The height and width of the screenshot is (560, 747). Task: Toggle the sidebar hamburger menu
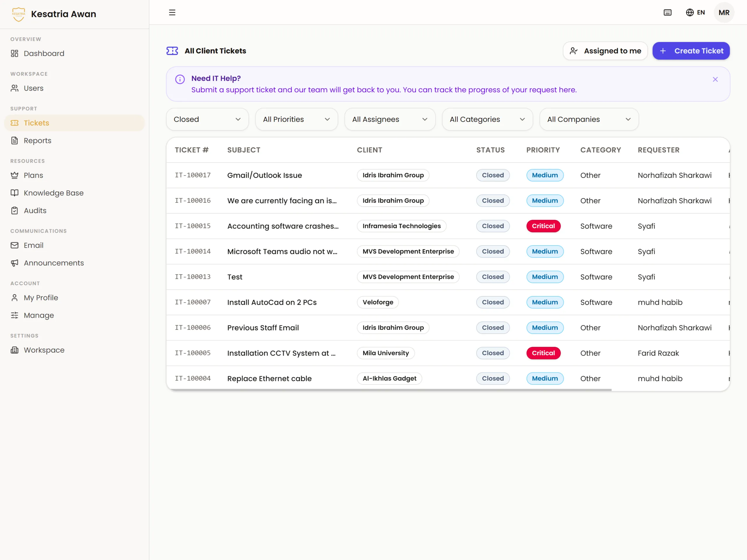coord(172,13)
